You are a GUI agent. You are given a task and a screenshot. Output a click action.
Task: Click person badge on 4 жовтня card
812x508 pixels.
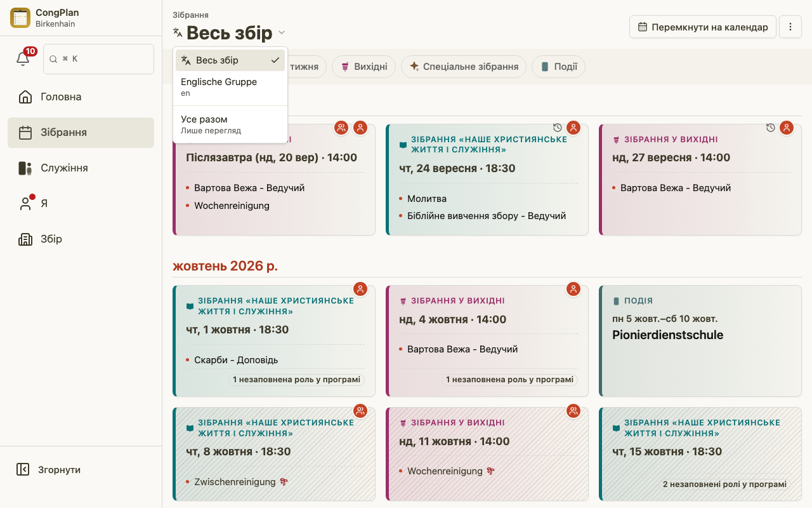[573, 289]
